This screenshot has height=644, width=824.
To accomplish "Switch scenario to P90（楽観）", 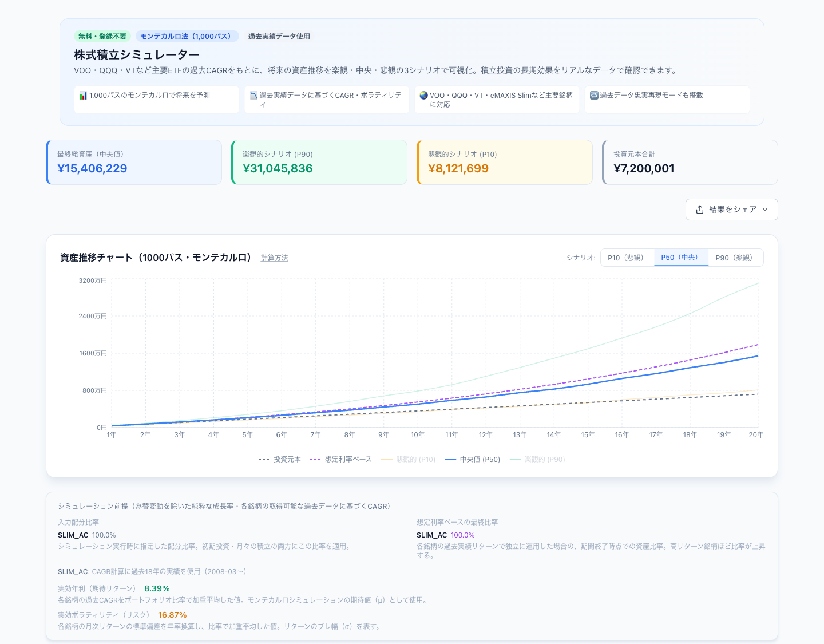I will 736,258.
